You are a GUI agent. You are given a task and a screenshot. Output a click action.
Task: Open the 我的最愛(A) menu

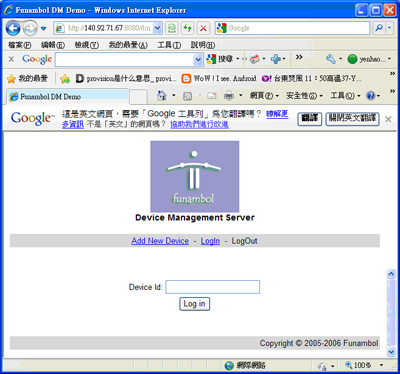click(x=128, y=45)
